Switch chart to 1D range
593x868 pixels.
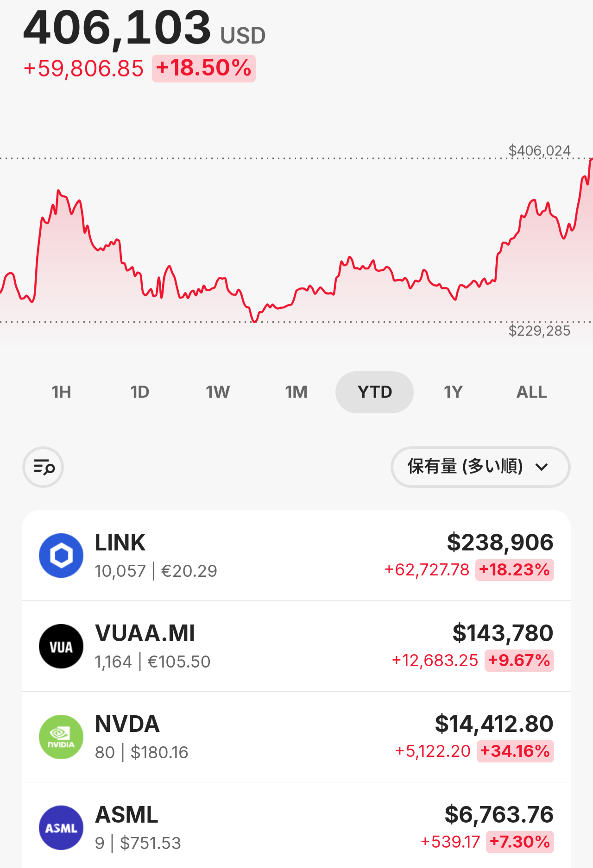[x=139, y=392]
